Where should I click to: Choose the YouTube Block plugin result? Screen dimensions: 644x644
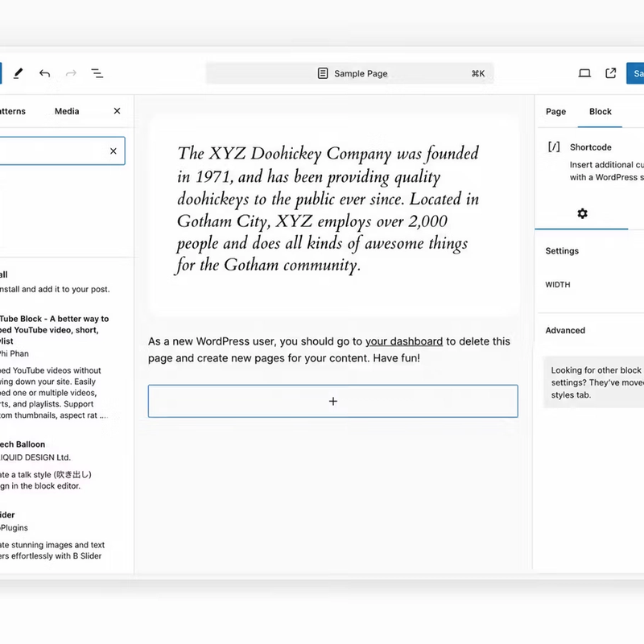pyautogui.click(x=55, y=366)
